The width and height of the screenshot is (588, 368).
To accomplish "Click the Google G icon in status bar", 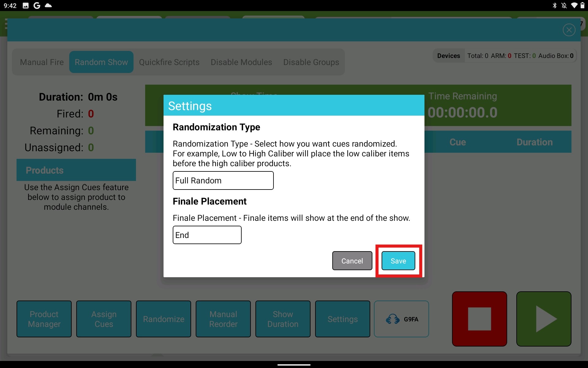I will [37, 5].
